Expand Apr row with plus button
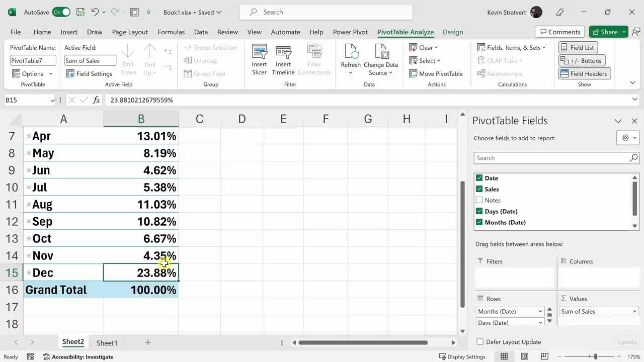 coord(29,136)
